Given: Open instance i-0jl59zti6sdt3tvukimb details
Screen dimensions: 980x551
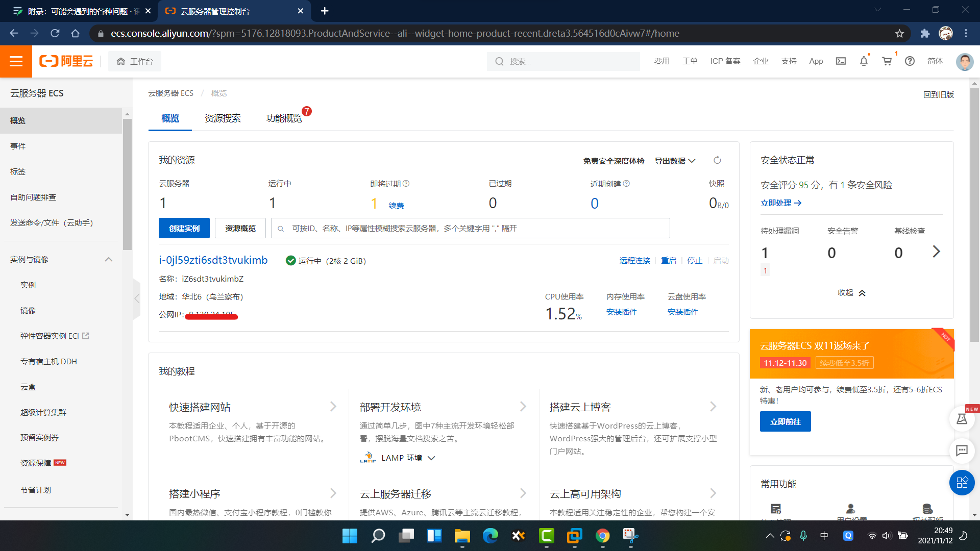Looking at the screenshot, I should 213,260.
